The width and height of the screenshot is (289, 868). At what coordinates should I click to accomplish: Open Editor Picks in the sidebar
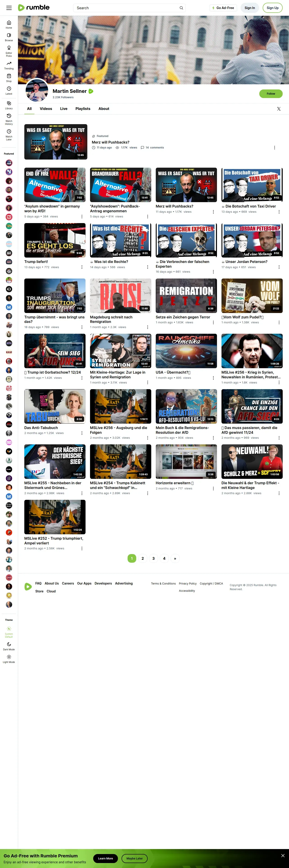(x=9, y=51)
